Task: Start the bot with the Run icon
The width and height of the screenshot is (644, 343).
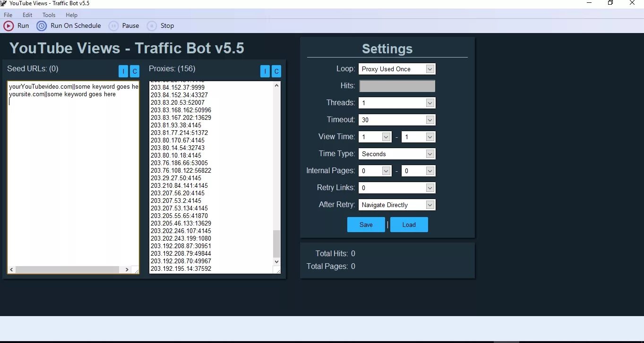Action: pos(9,26)
